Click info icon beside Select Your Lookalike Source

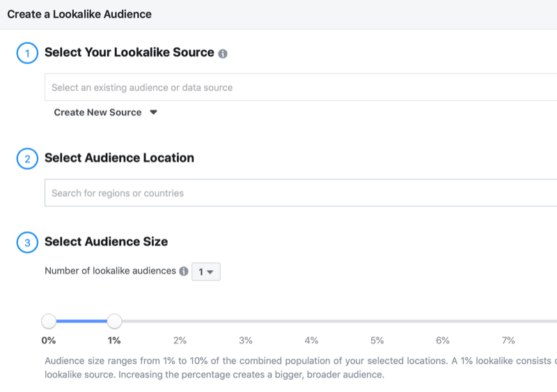[223, 54]
